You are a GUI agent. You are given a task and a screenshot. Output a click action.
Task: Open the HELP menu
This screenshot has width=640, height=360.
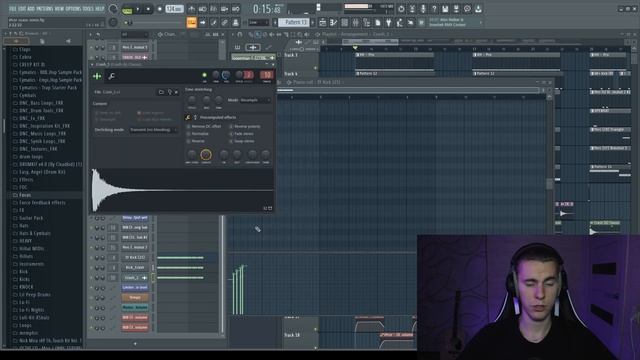pos(100,9)
